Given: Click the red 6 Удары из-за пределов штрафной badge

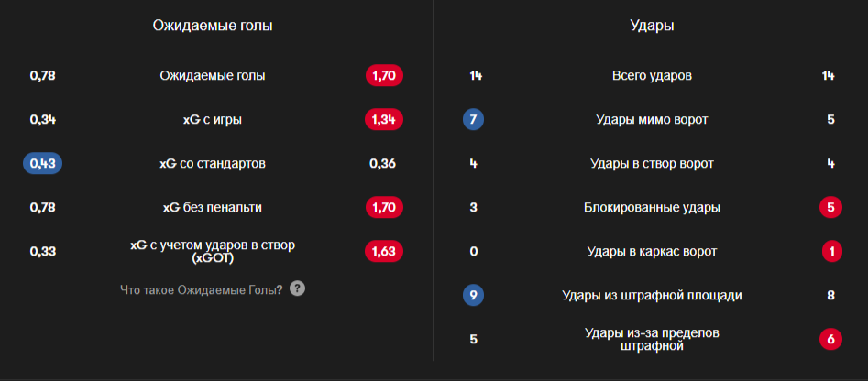Looking at the screenshot, I should (831, 340).
